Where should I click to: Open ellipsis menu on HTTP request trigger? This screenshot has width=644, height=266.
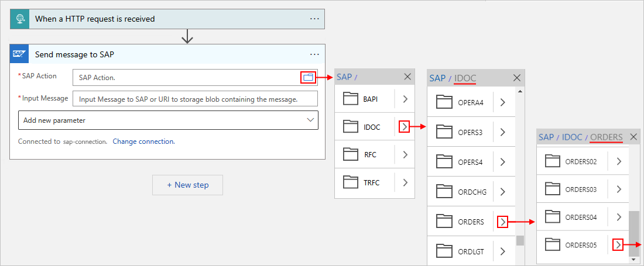(314, 19)
